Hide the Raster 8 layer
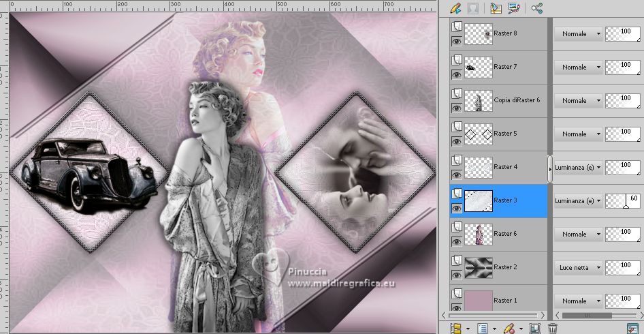Viewport: 644px width, 334px height. click(x=456, y=41)
